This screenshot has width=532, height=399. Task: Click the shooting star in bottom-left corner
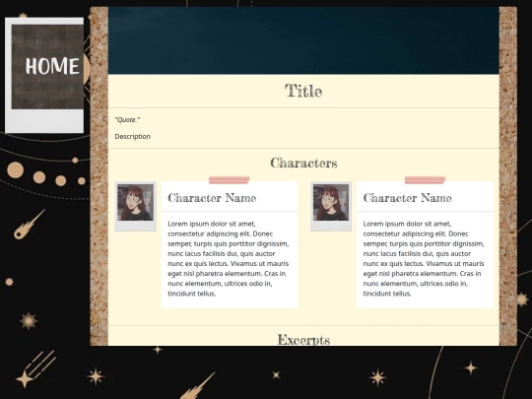point(35,369)
